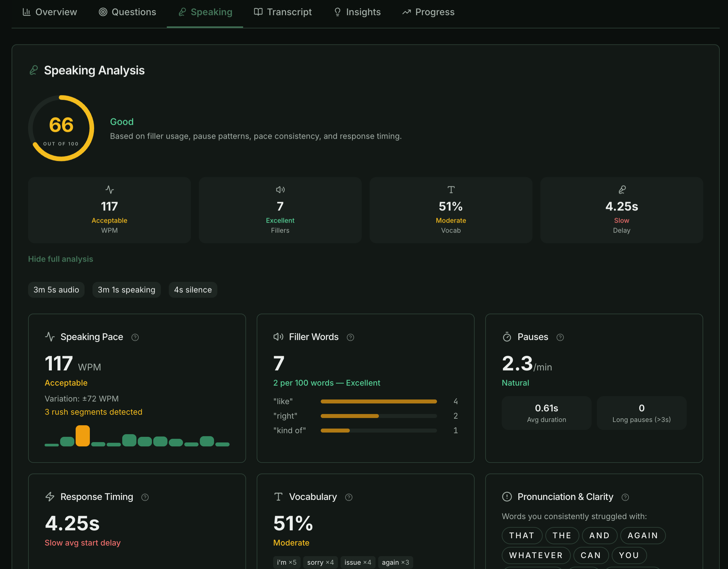Click the "Long pauses (>3s)" stat box
Screen dimensions: 728x569
tap(642, 413)
